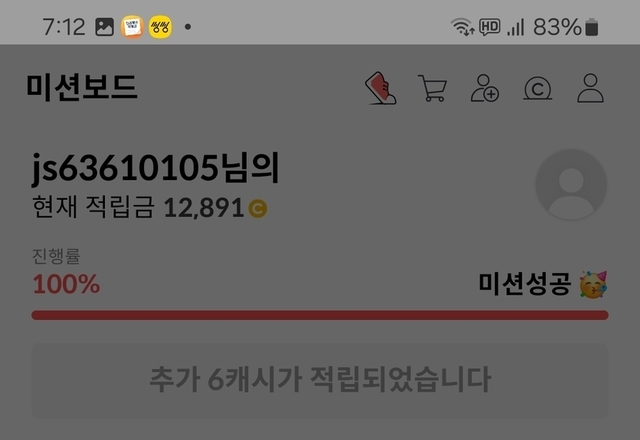Tap the red sneaker step icon
Image resolution: width=640 pixels, height=440 pixels.
click(x=380, y=88)
